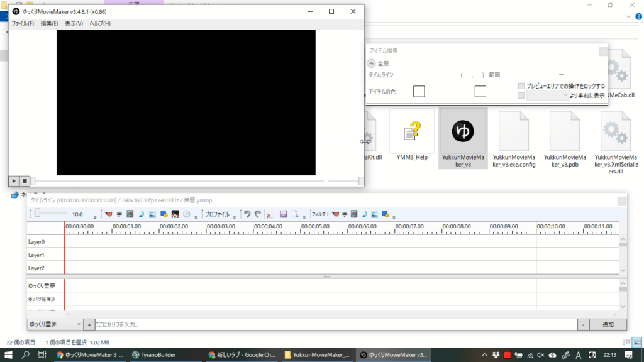Open the Windows notification center

click(x=628, y=355)
